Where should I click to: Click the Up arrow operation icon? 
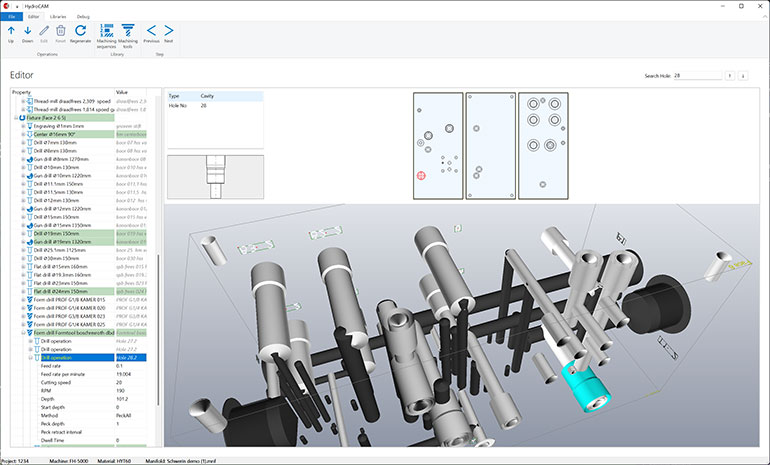(x=11, y=31)
